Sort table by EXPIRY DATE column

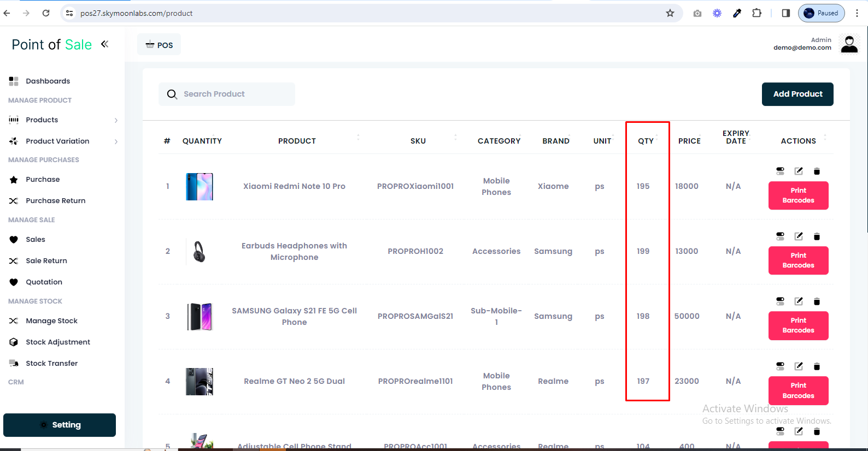tap(736, 137)
